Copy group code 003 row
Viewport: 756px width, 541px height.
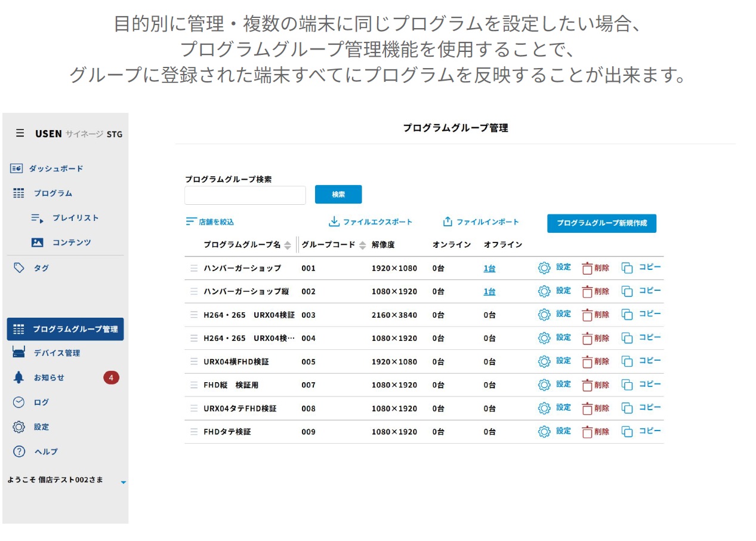641,314
